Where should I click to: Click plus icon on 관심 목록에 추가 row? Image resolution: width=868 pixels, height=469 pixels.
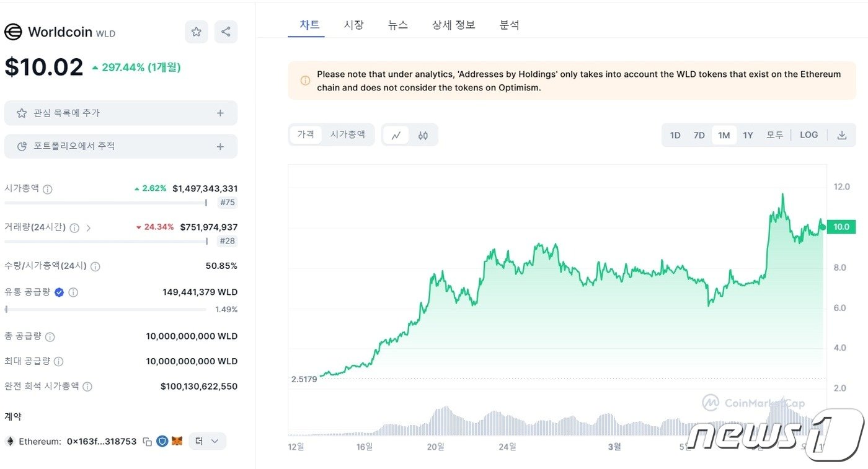220,113
